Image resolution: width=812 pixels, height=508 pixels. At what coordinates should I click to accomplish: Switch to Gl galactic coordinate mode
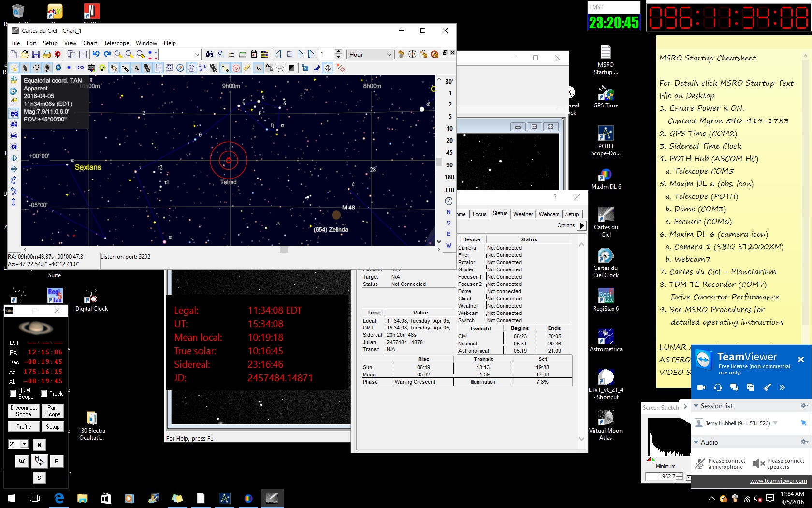coord(14,147)
